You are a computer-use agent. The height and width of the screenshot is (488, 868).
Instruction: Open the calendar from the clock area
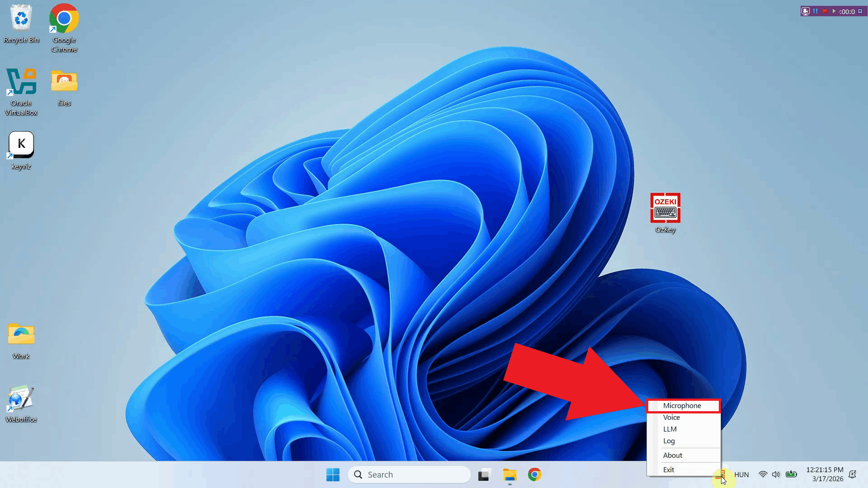coord(826,474)
